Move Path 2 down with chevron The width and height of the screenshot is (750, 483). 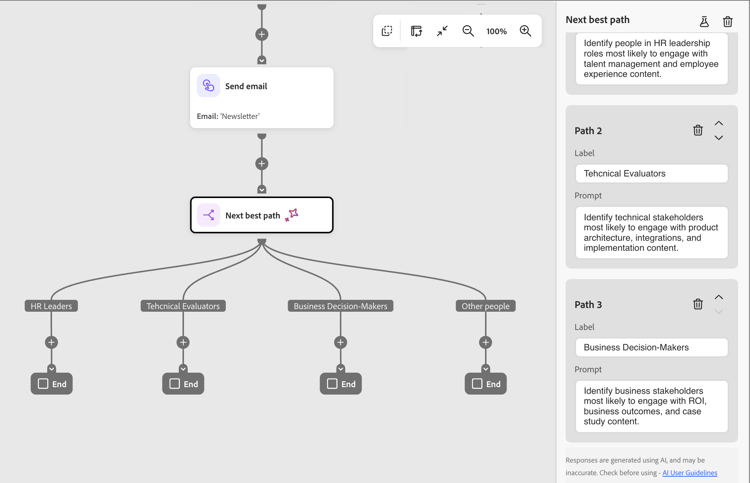tap(718, 138)
